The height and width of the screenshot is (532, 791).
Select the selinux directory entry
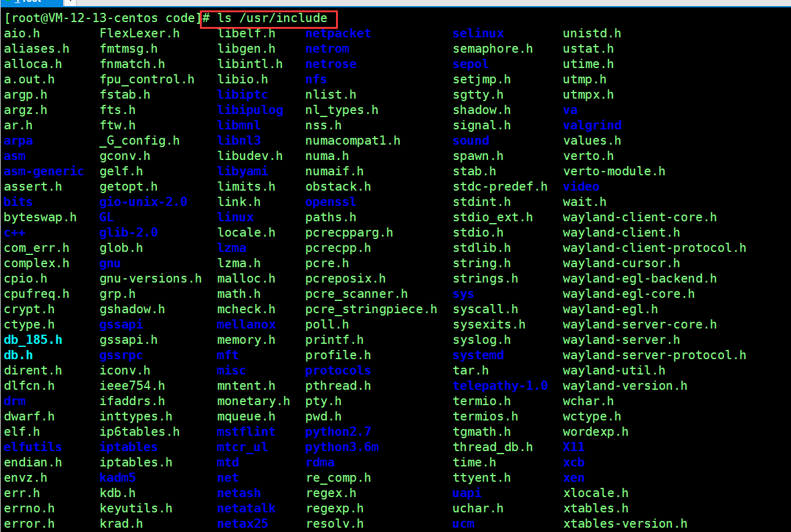[x=478, y=34]
